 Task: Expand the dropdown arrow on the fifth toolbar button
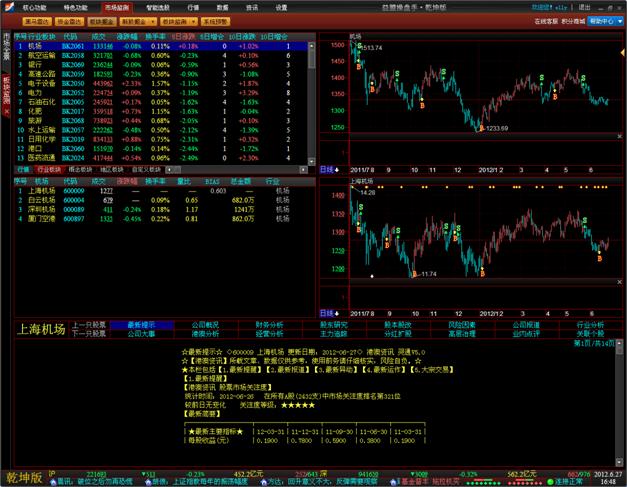tap(194, 22)
